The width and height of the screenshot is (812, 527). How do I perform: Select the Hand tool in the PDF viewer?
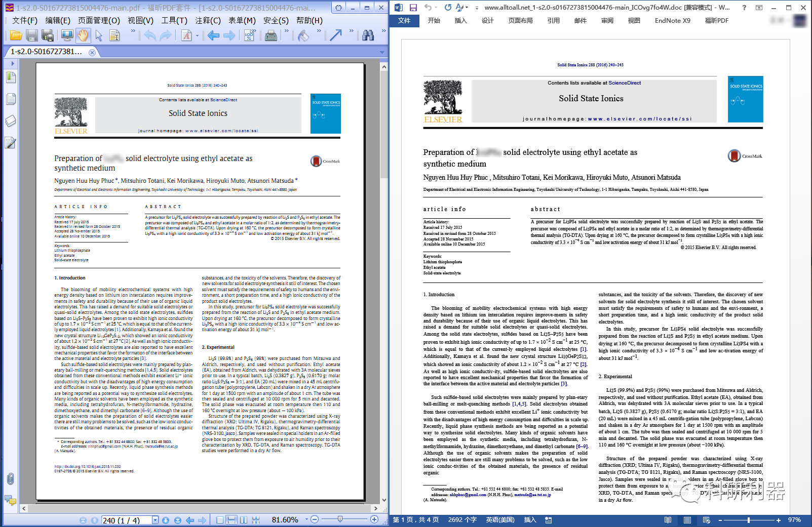[x=83, y=35]
